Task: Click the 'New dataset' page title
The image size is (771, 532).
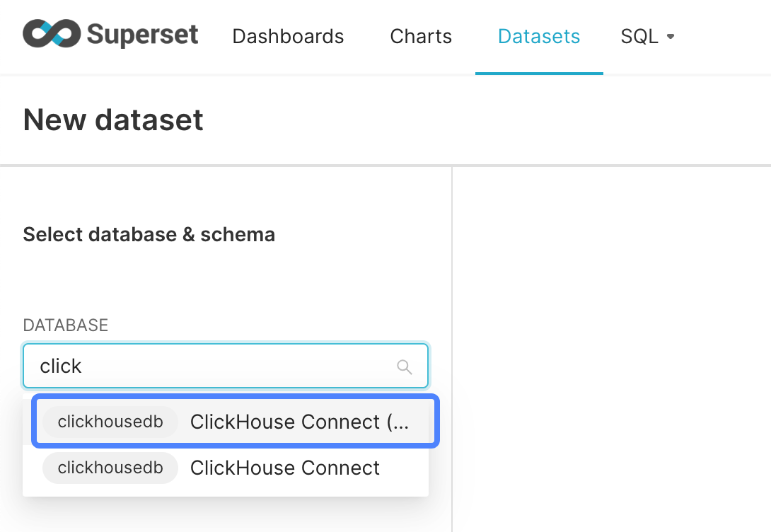Action: pos(113,120)
